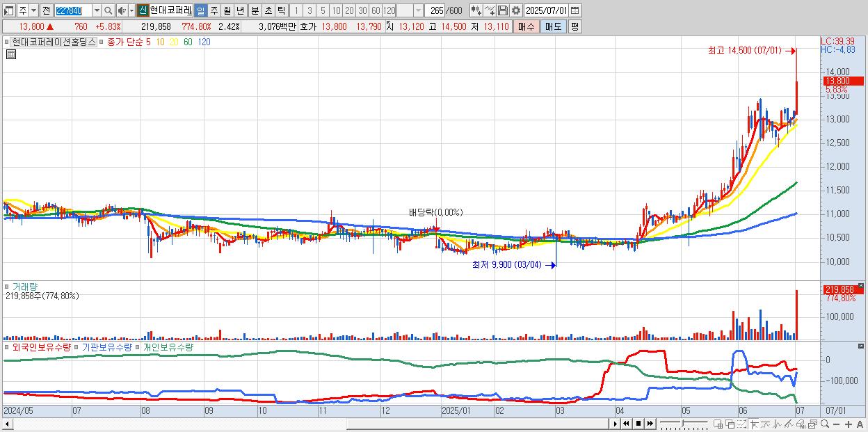Screen dimensions: 868x432
Task: Choose the 1 interval button
Action: coord(296,10)
